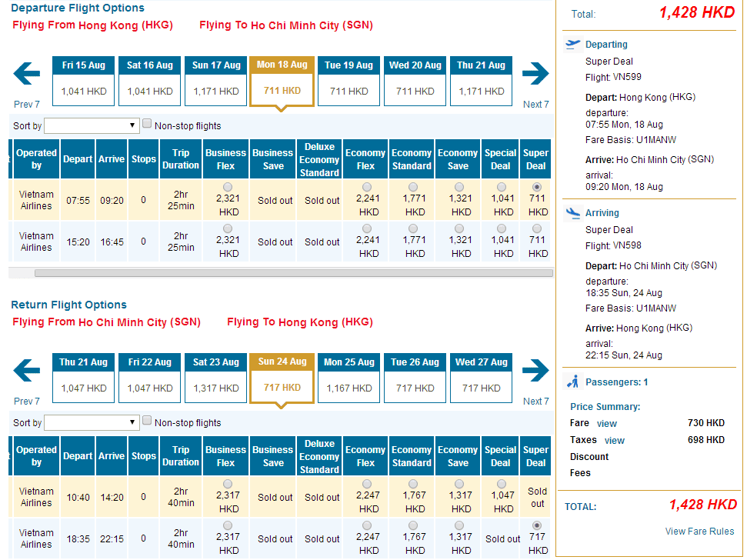The width and height of the screenshot is (747, 560).
Task: Click the Passengers person icon
Action: 573,382
